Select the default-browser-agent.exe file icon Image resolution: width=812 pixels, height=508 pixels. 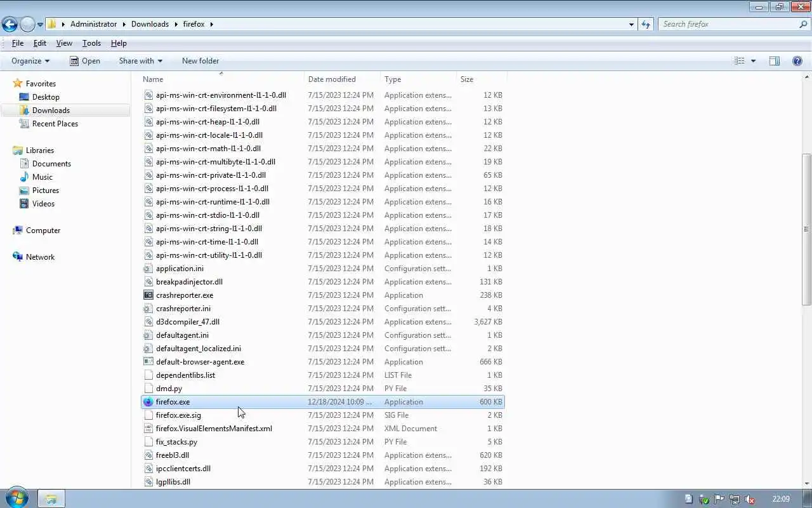tap(148, 362)
